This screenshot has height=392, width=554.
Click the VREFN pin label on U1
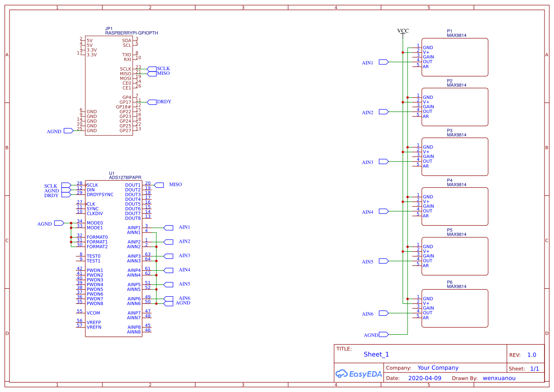tap(94, 328)
